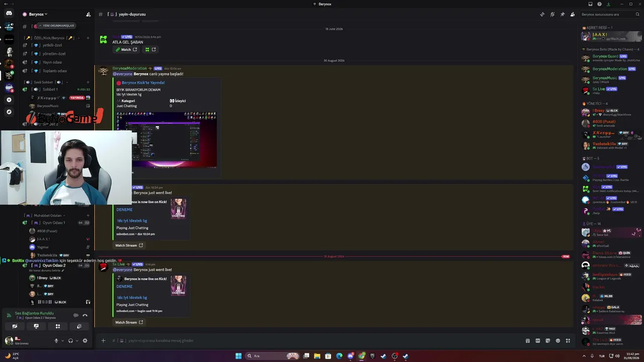Disconnect from the voice channel

[x=85, y=315]
